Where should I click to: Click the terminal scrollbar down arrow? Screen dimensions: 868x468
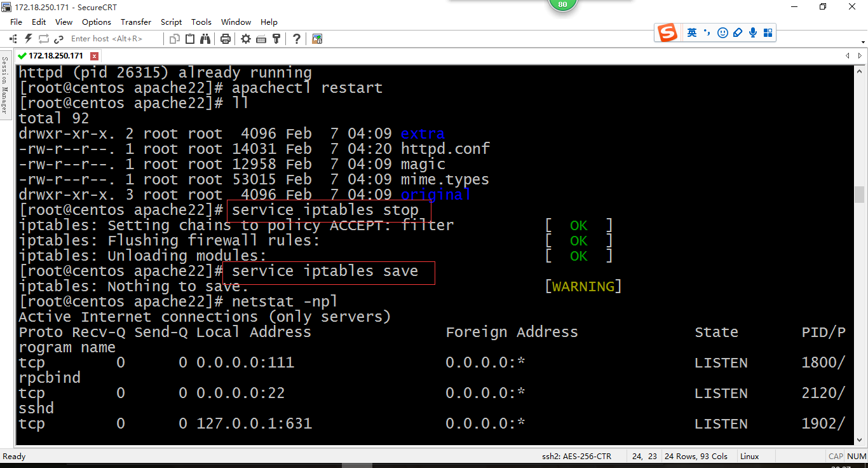pyautogui.click(x=860, y=440)
